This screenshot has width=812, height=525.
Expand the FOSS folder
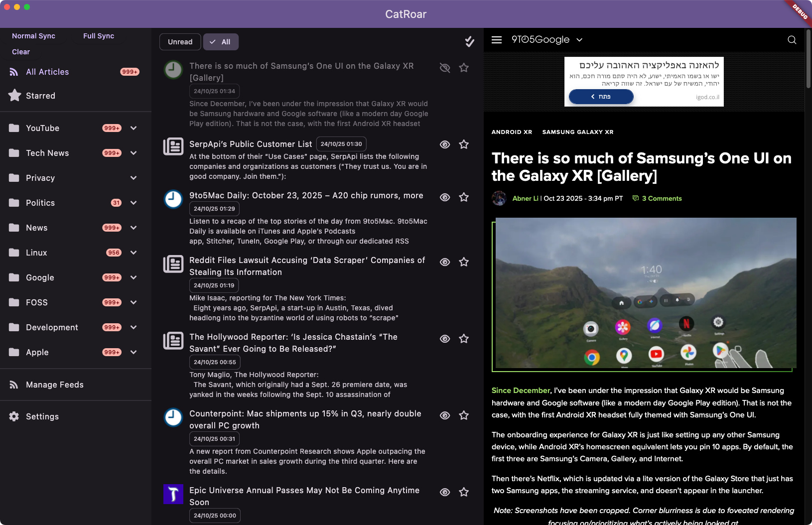click(134, 302)
